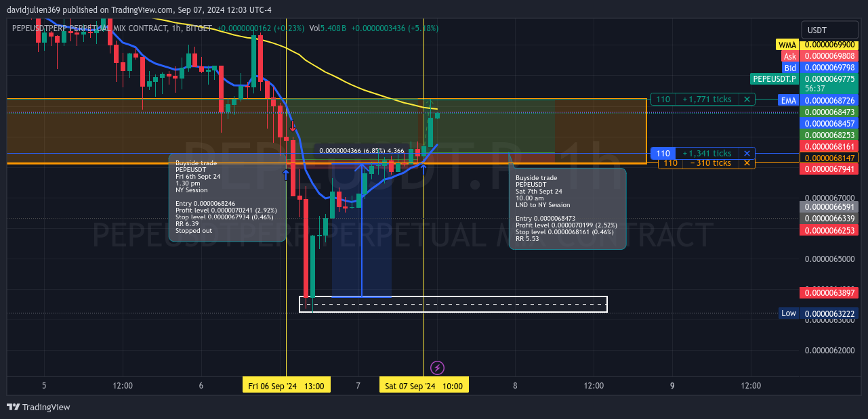The image size is (868, 419).
Task: Click date label 9 on time axis
Action: 672,386
